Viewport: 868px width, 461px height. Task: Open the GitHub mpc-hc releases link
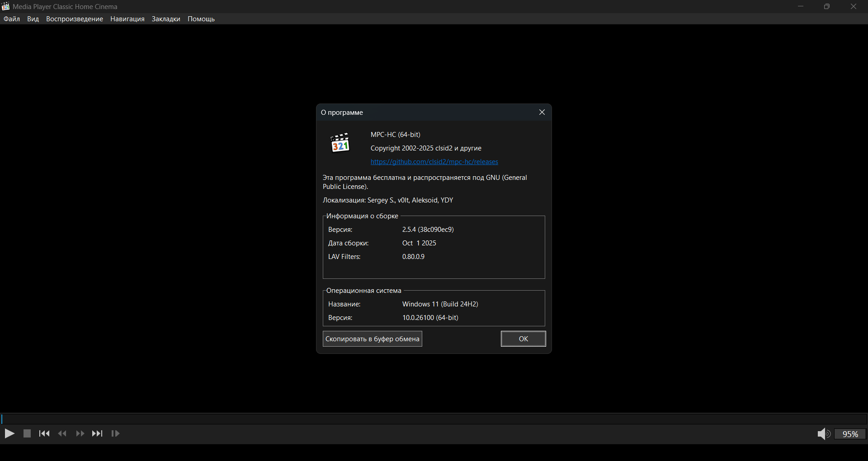(x=434, y=162)
